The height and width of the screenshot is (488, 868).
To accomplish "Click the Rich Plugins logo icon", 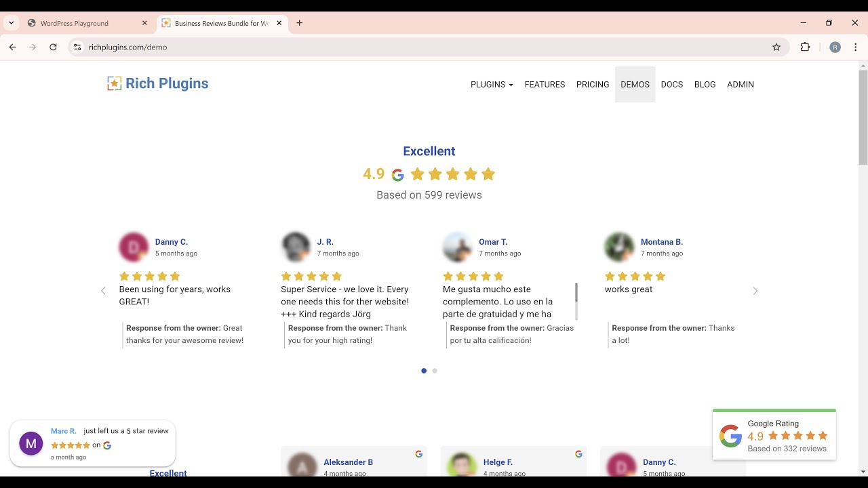I will pos(115,83).
